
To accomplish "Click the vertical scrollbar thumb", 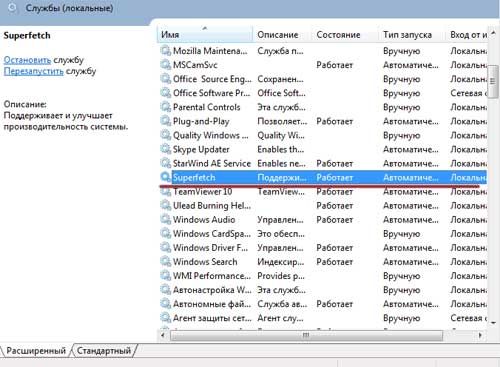I will (493, 82).
